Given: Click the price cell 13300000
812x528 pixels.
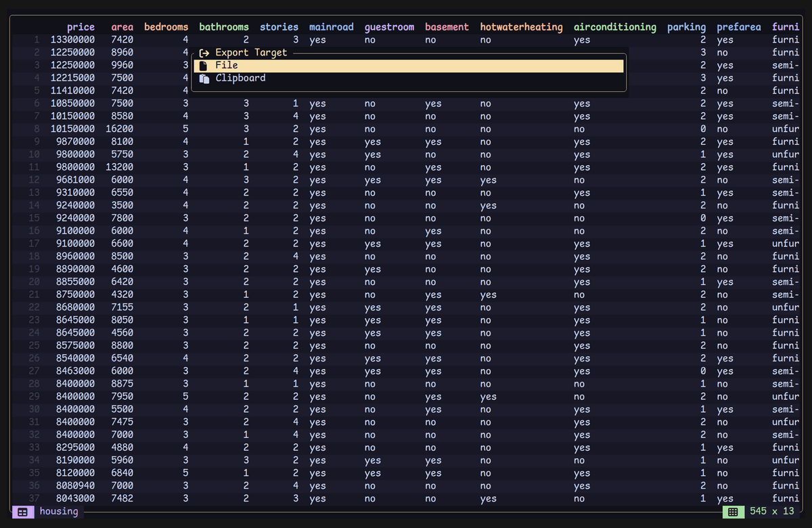Looking at the screenshot, I should 73,40.
